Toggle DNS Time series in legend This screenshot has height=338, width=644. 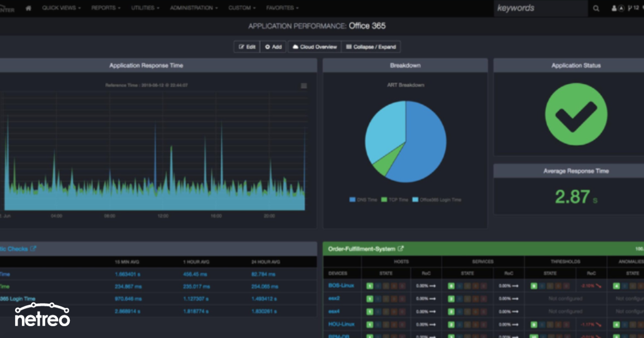click(363, 200)
